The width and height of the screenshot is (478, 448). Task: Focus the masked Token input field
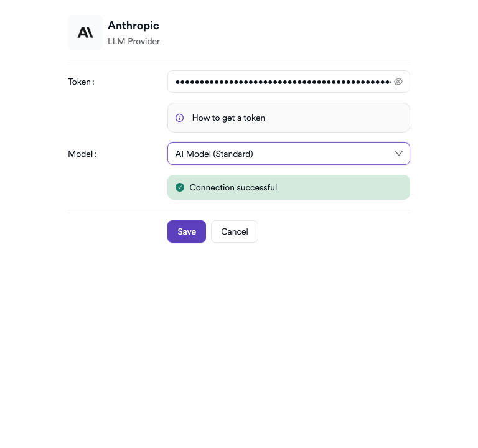pos(280,82)
